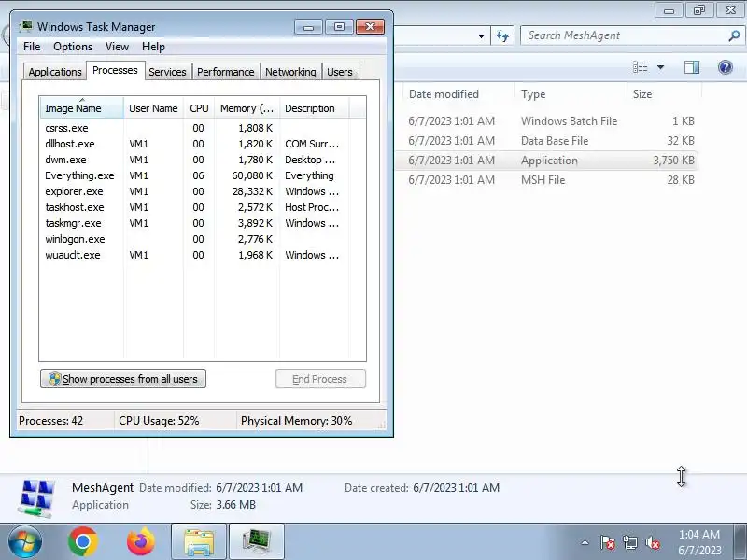This screenshot has width=747, height=560.
Task: Open network status tray icon
Action: pos(629,542)
